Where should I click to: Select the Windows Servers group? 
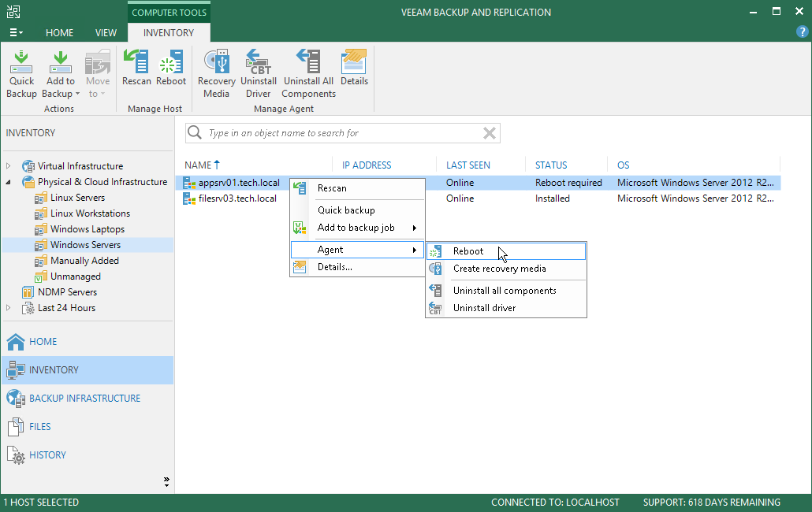tap(85, 245)
